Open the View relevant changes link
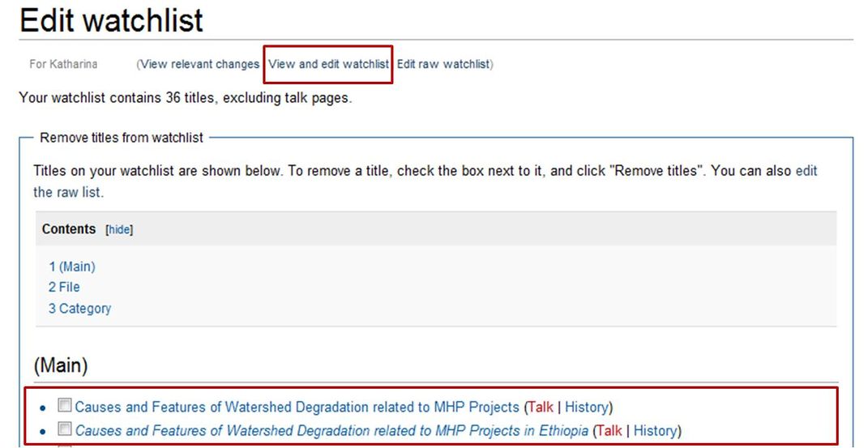868x448 pixels. click(199, 64)
